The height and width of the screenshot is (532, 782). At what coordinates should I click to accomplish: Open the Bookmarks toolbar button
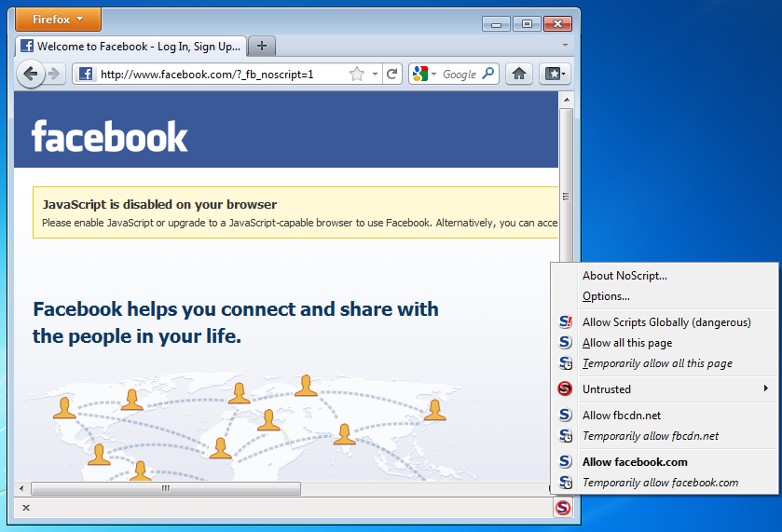[554, 75]
